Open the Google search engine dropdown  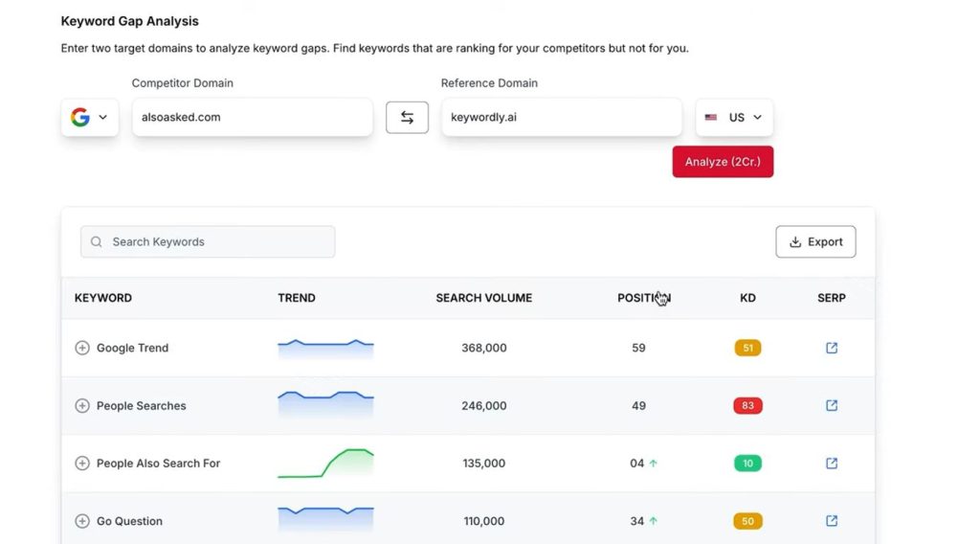click(90, 117)
